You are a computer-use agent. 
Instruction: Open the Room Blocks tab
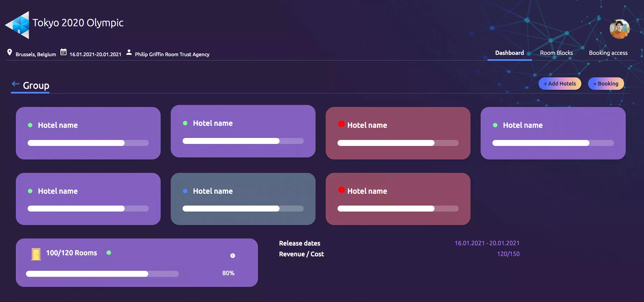point(556,53)
